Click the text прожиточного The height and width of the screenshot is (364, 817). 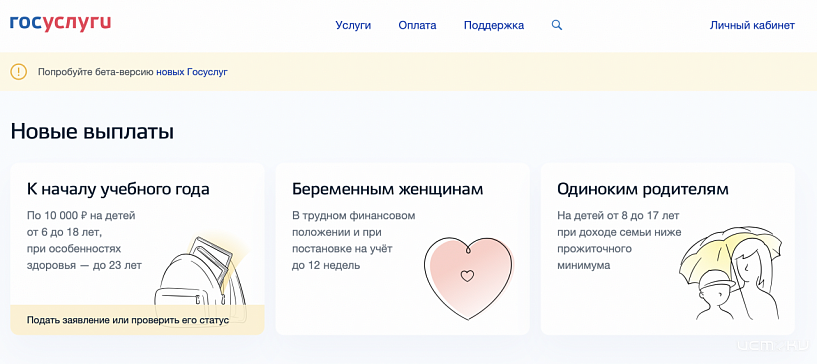tap(595, 248)
